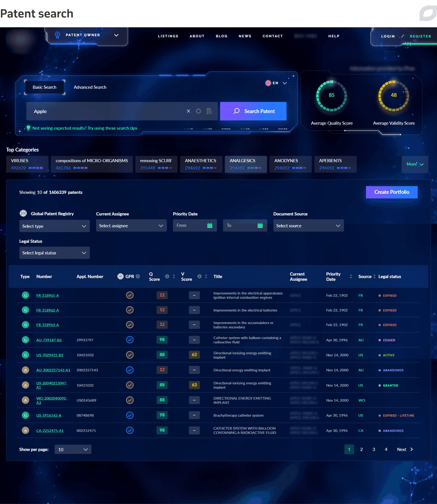Switch to the Advanced Search tab
The width and height of the screenshot is (437, 504).
(90, 87)
